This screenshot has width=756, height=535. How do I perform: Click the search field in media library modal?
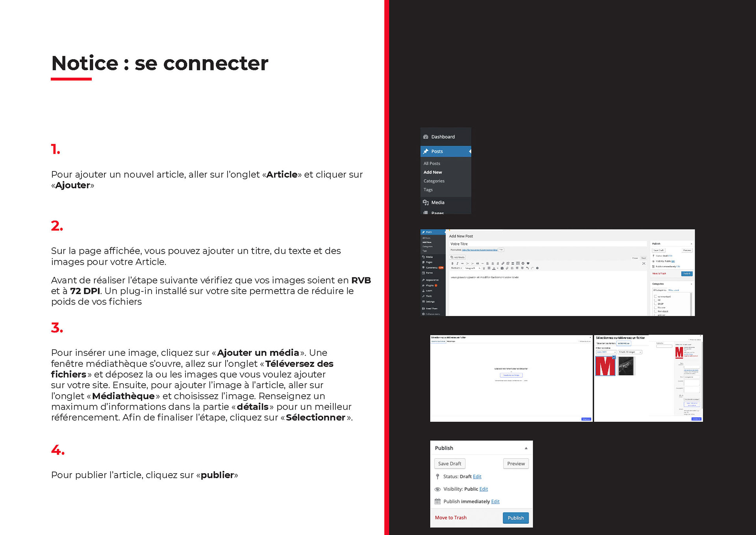click(x=664, y=346)
